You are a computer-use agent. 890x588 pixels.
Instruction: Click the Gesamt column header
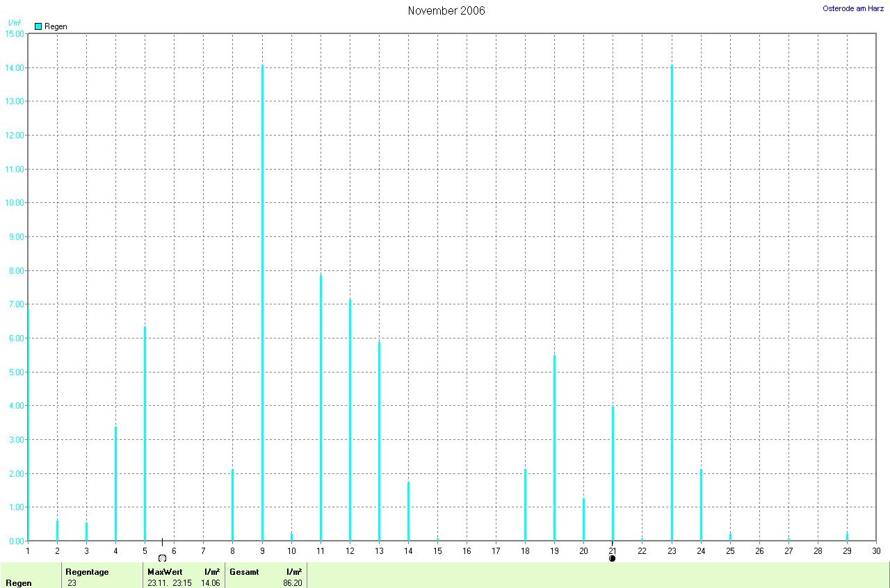[243, 571]
